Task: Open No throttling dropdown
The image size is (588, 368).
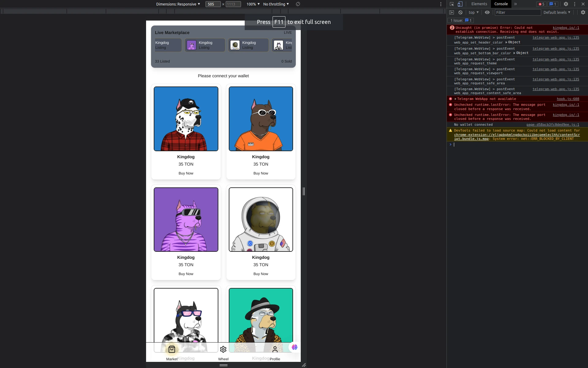Action: (x=276, y=4)
